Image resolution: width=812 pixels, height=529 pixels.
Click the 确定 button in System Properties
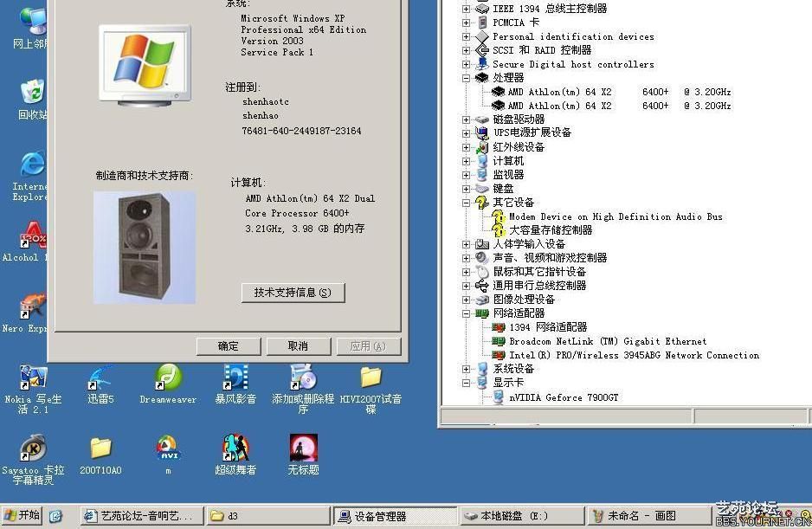click(229, 346)
